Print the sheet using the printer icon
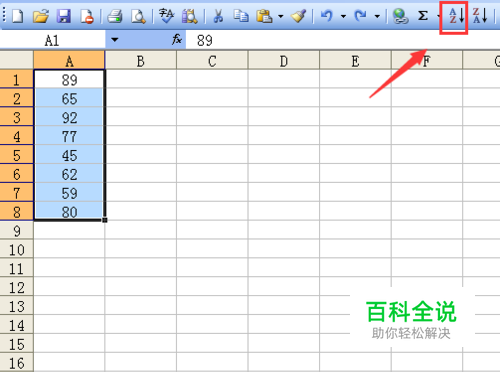 [115, 16]
